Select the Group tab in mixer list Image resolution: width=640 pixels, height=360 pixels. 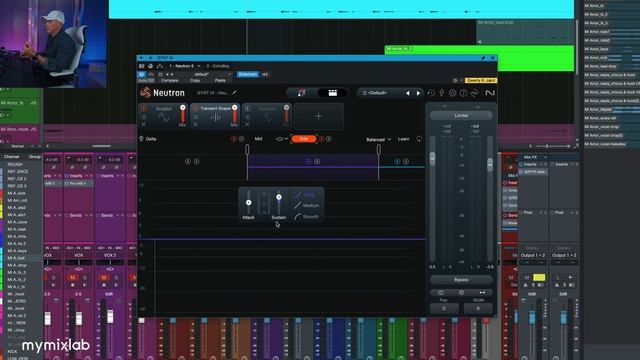[35, 157]
